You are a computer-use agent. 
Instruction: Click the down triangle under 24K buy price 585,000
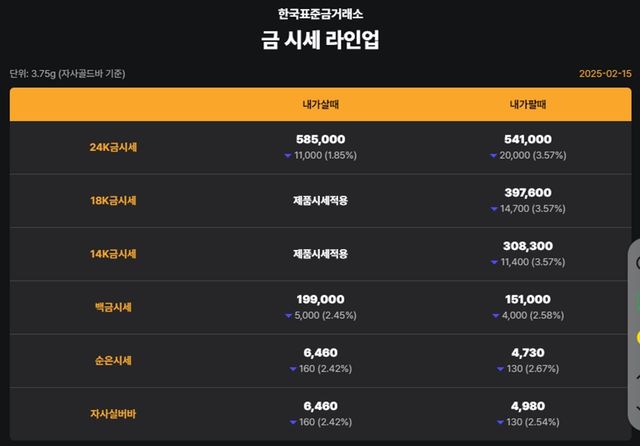tap(288, 156)
